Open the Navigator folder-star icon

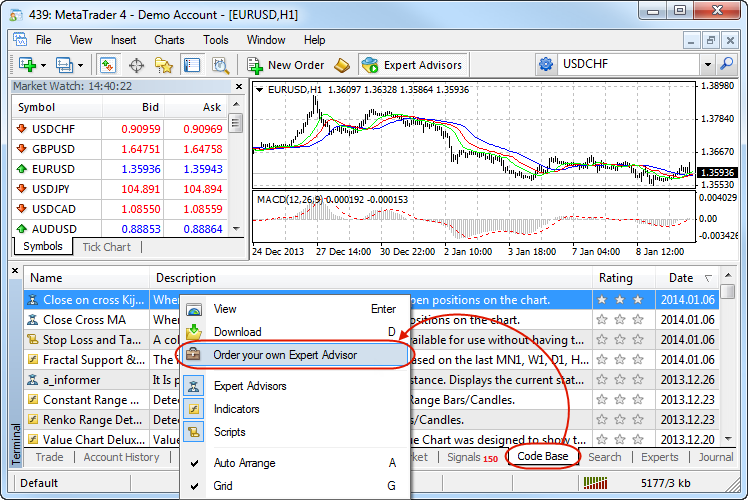tap(164, 65)
